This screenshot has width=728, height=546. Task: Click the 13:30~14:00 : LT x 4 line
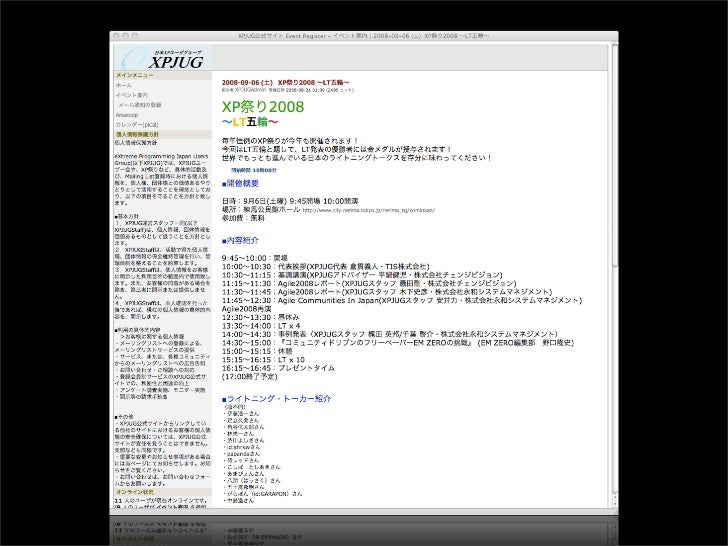[261, 326]
